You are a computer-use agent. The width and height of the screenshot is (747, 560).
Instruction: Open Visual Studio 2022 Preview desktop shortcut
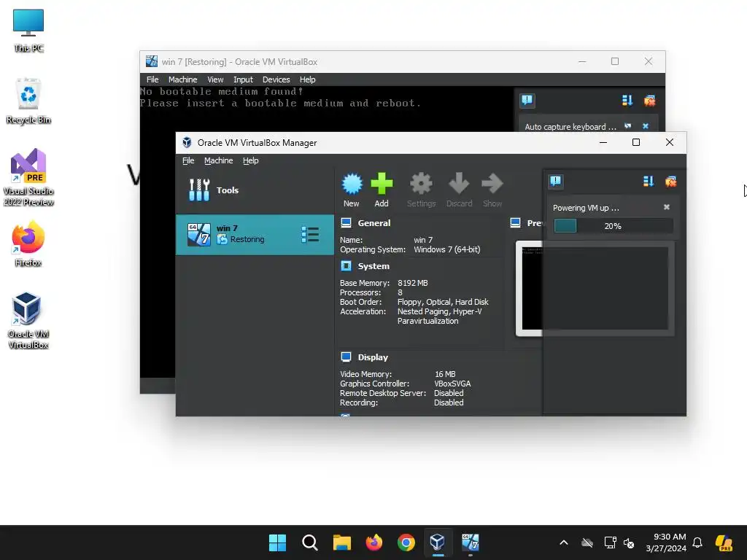point(28,177)
